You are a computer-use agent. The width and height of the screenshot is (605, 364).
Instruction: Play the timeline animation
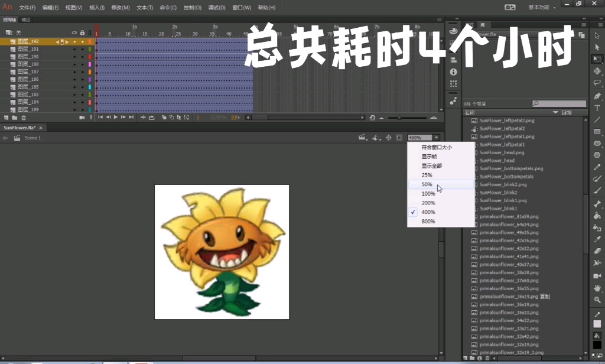click(115, 118)
